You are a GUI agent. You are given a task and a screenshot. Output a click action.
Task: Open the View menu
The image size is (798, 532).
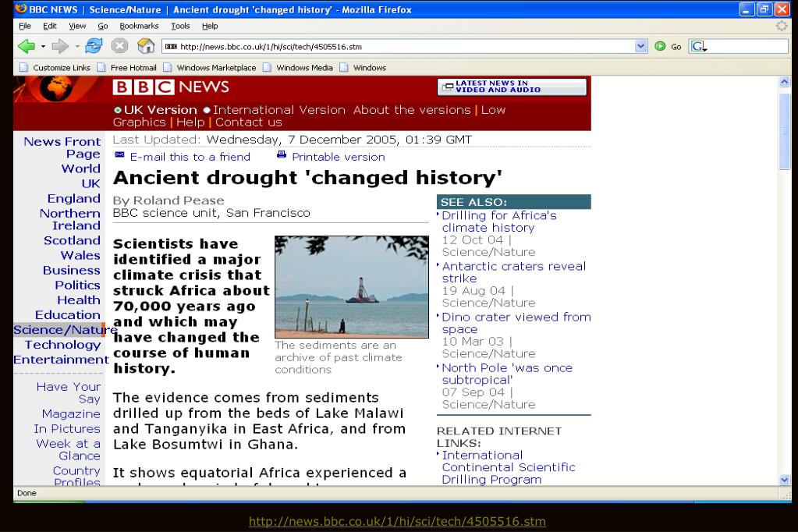coord(77,26)
